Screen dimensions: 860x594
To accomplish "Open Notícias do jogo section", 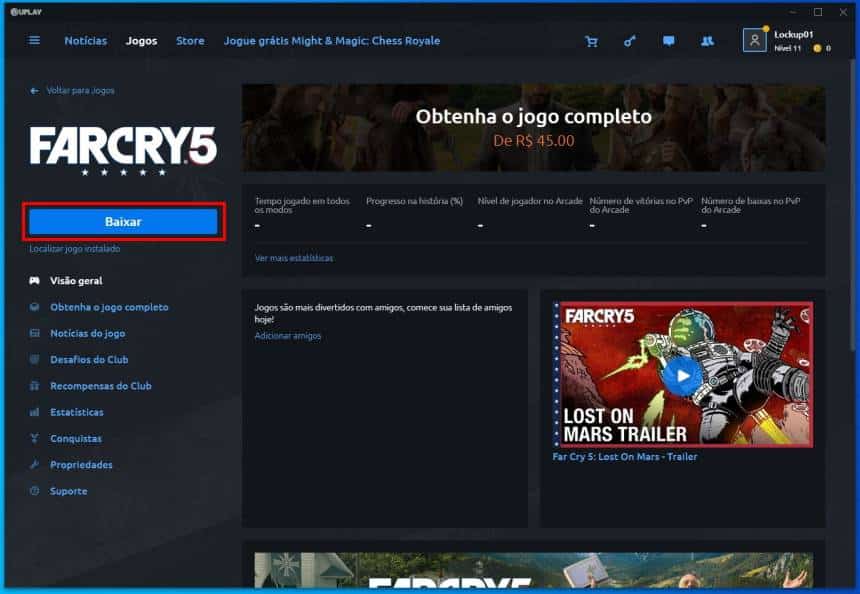I will click(x=88, y=333).
